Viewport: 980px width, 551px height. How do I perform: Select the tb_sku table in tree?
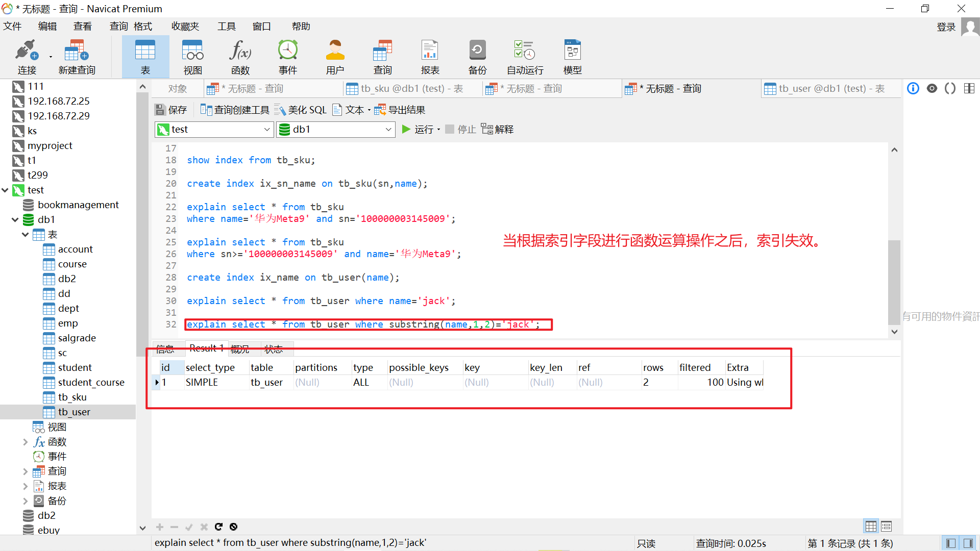pyautogui.click(x=72, y=397)
